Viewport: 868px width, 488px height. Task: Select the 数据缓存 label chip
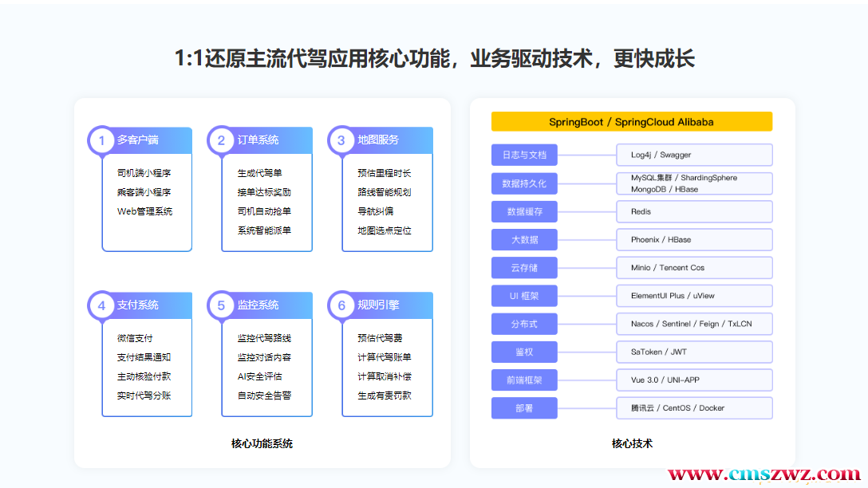(524, 211)
